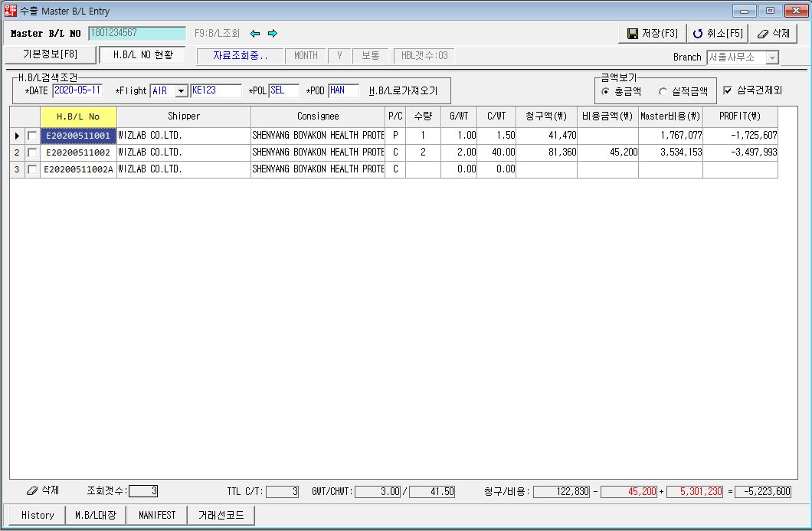The height and width of the screenshot is (531, 812).
Task: Click the 비용금액 cell 45,200
Action: tap(608, 152)
